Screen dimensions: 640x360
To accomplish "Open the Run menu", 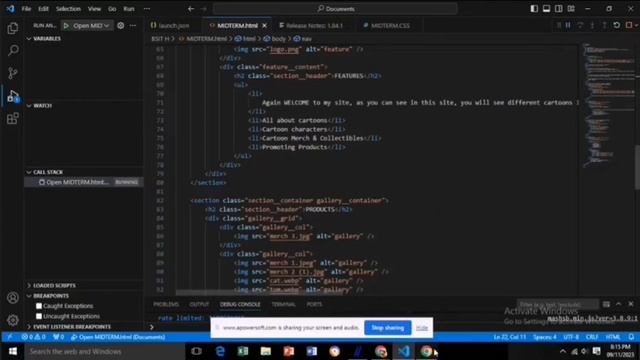I will point(129,9).
